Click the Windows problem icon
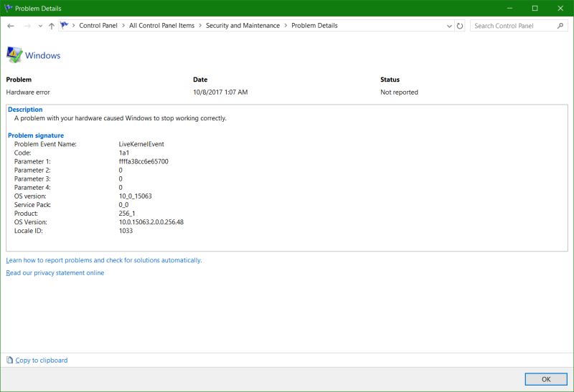Screen dimensions: 574x392 14,55
